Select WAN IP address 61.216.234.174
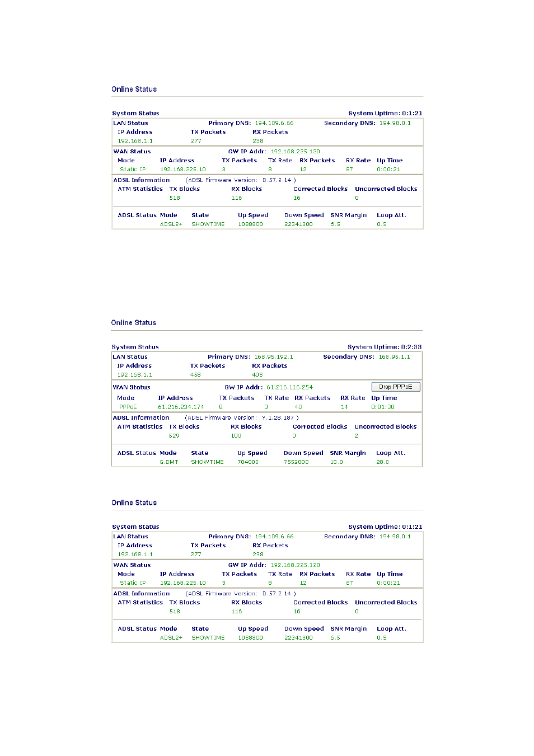 (181, 407)
